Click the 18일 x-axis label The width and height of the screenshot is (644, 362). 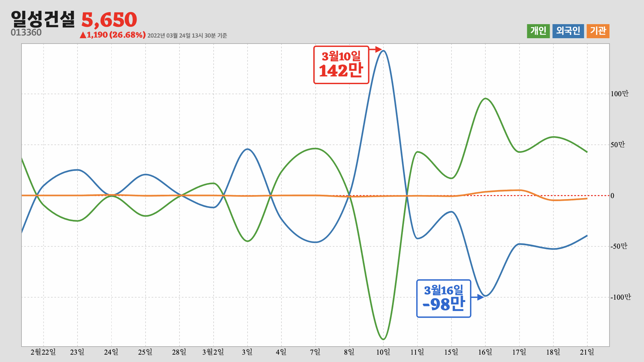(553, 352)
